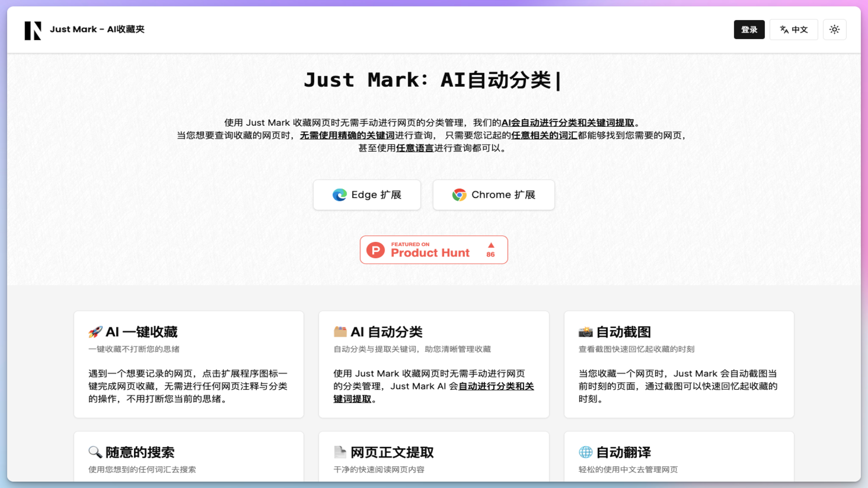Toggle the light/dark theme sun icon
This screenshot has width=868, height=488.
click(x=834, y=30)
